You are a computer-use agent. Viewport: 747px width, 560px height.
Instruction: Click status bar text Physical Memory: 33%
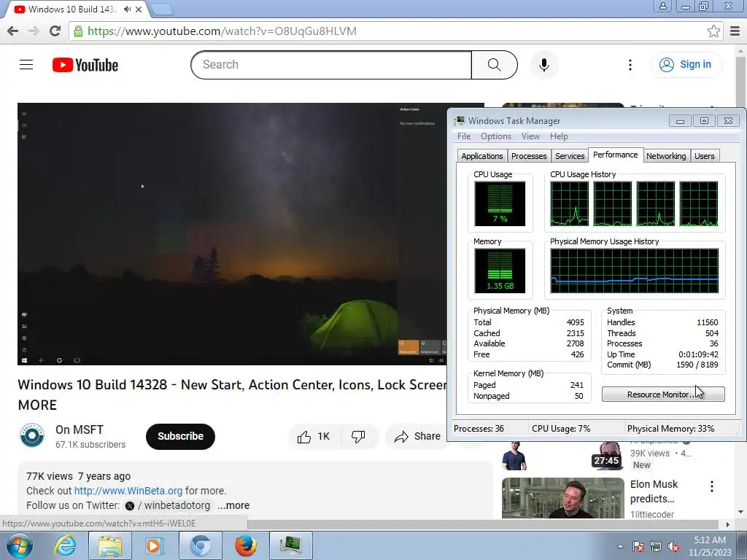click(x=670, y=429)
